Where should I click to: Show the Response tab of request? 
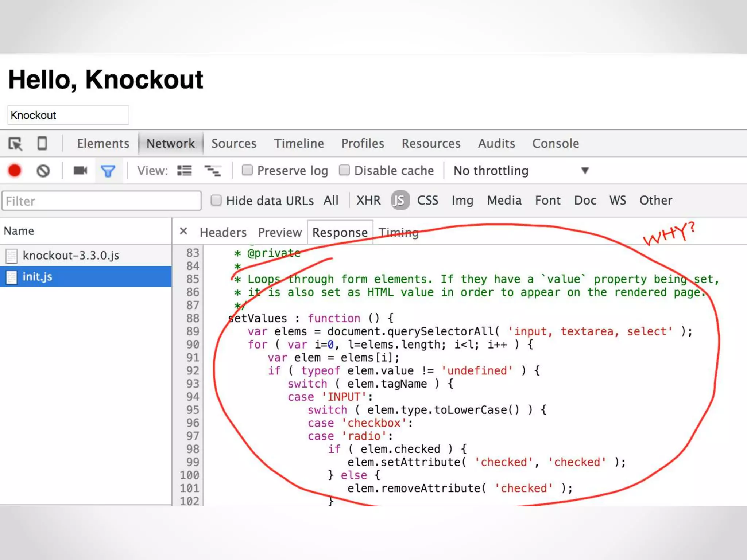click(x=340, y=233)
